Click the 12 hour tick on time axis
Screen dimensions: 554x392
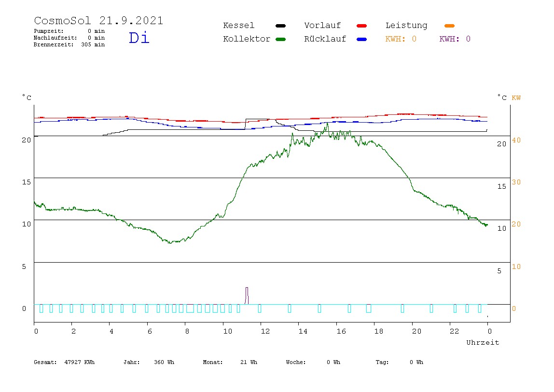click(265, 331)
